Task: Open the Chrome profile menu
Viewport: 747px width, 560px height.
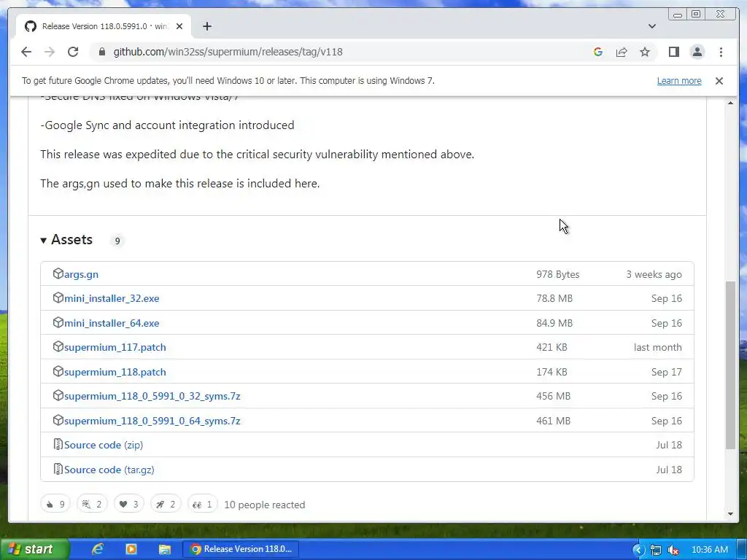Action: pos(697,52)
